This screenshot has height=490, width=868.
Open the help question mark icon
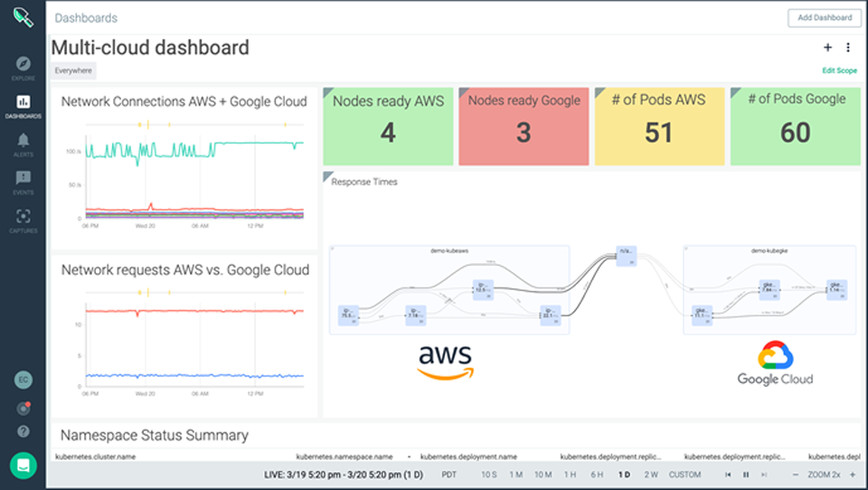24,431
